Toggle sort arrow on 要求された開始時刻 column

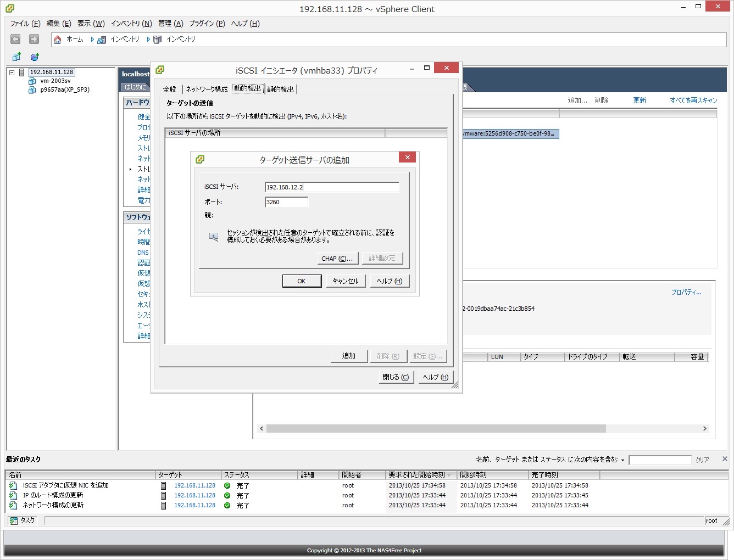click(451, 475)
